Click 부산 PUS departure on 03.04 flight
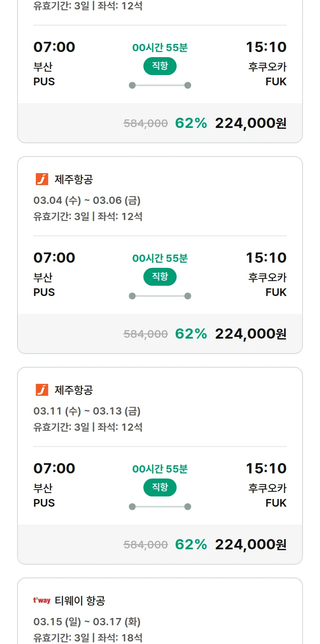The width and height of the screenshot is (320, 644). pos(44,284)
